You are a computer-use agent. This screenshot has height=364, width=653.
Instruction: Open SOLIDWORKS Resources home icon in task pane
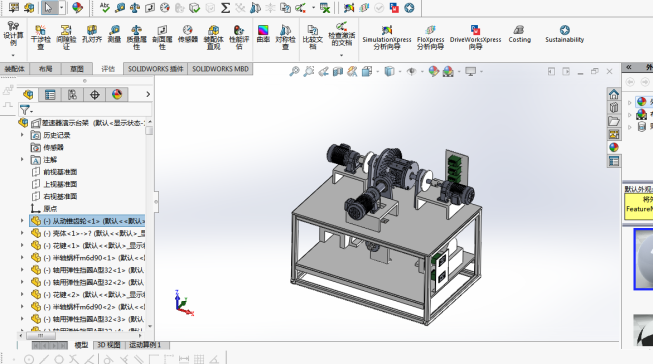coord(614,94)
